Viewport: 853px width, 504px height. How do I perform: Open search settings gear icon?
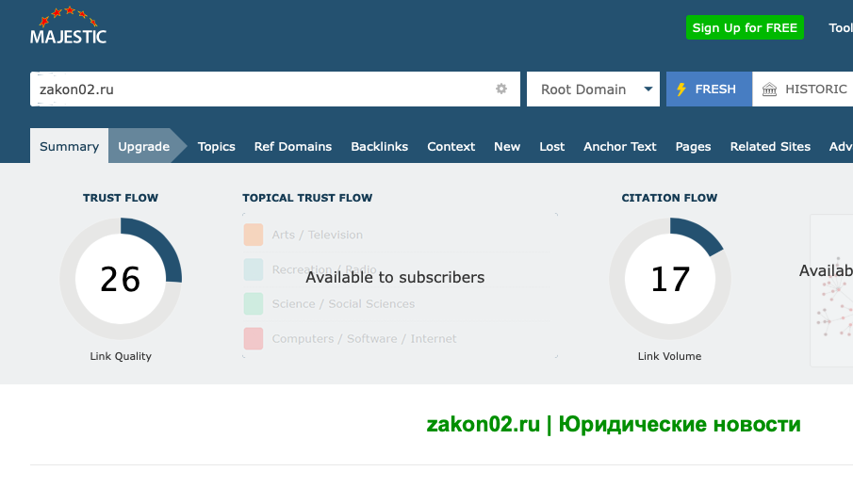[501, 89]
